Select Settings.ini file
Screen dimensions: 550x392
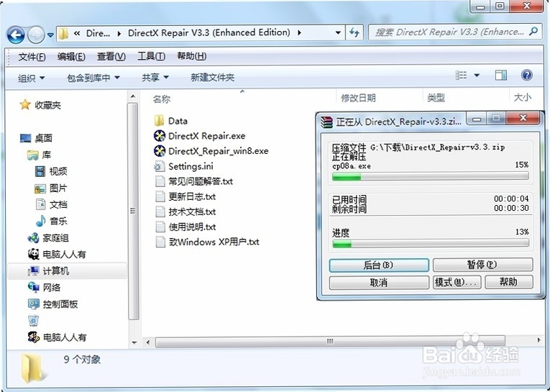(183, 166)
